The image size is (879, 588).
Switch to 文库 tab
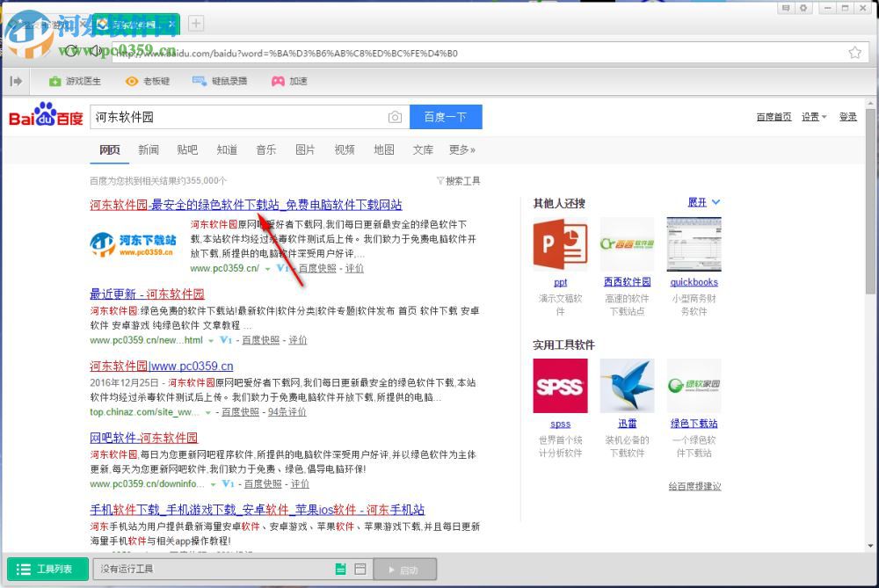(423, 149)
